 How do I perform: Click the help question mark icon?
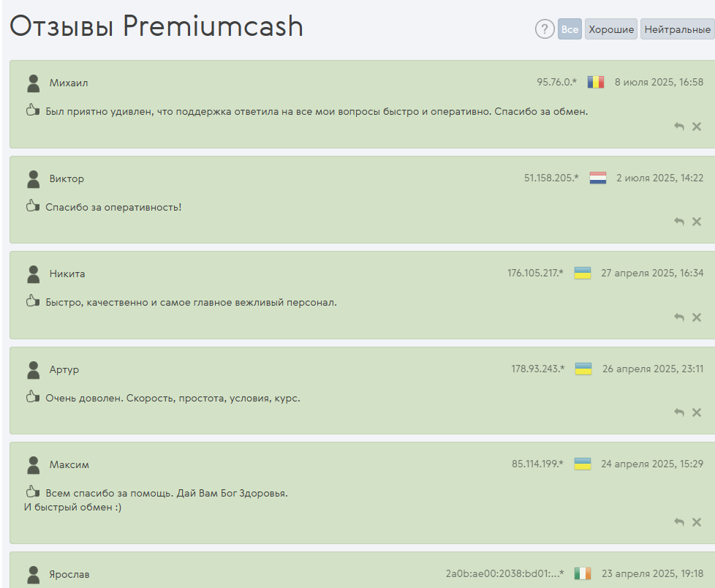pyautogui.click(x=545, y=29)
